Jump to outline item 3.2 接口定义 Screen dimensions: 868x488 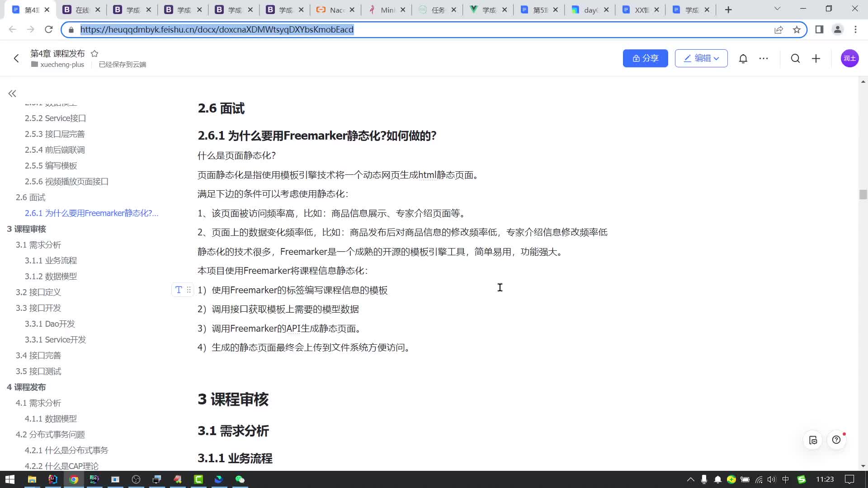38,292
